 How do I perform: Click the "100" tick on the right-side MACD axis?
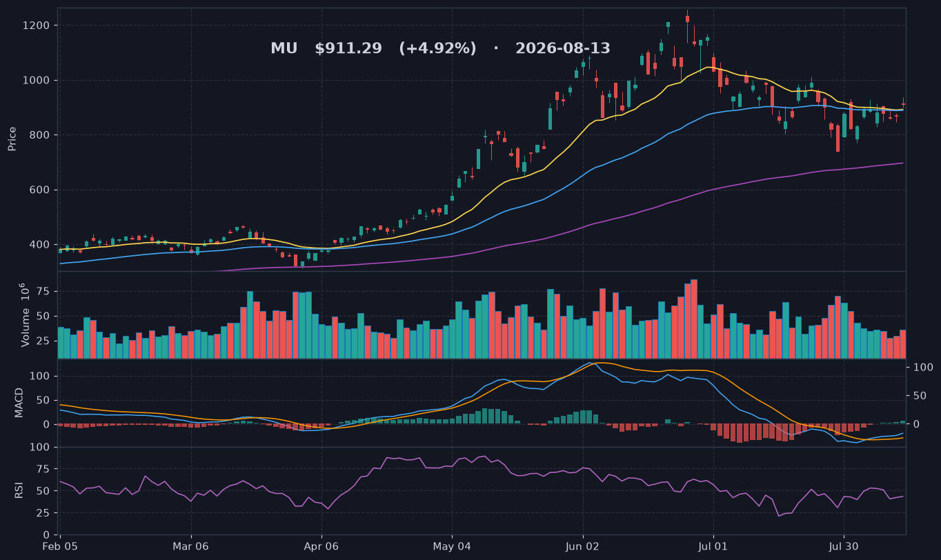pyautogui.click(x=924, y=368)
